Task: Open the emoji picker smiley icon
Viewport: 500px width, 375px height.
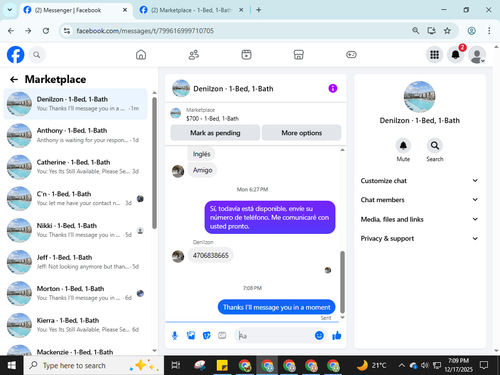Action: click(319, 335)
